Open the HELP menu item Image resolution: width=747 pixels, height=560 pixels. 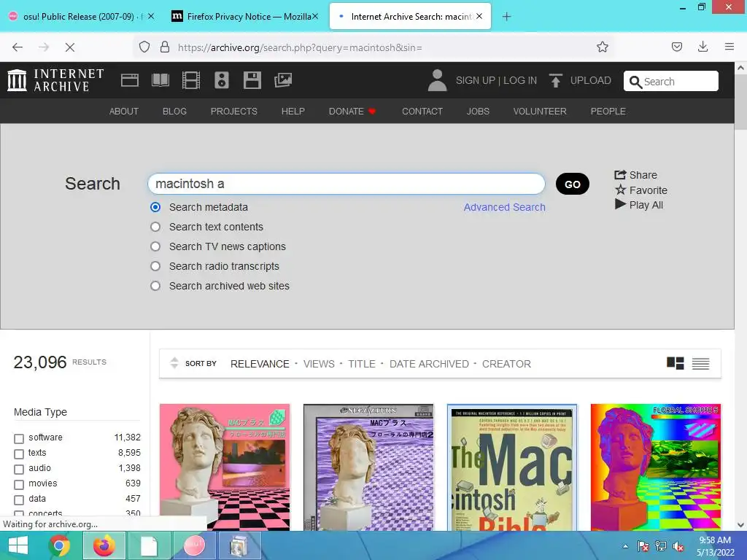[x=293, y=111]
